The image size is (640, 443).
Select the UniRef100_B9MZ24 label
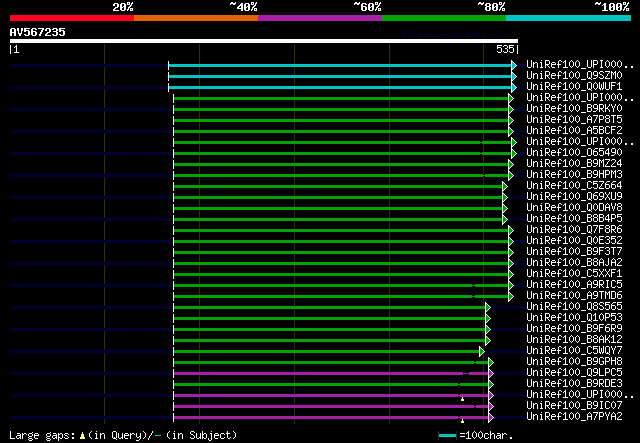point(574,164)
